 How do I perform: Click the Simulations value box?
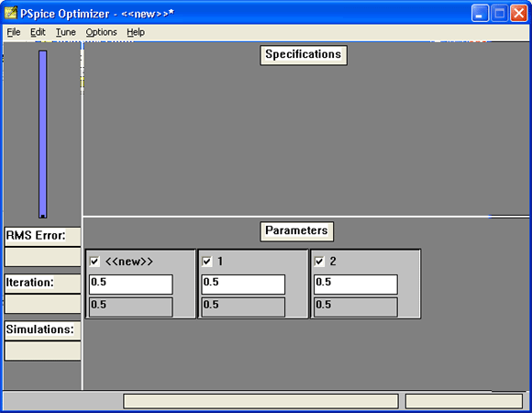pos(43,351)
